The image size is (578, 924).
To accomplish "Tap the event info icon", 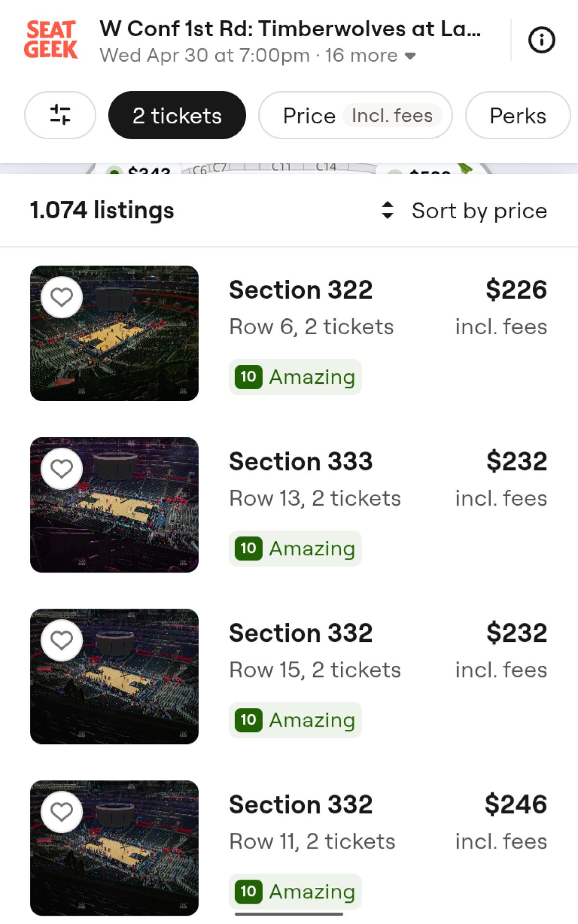I will point(541,40).
